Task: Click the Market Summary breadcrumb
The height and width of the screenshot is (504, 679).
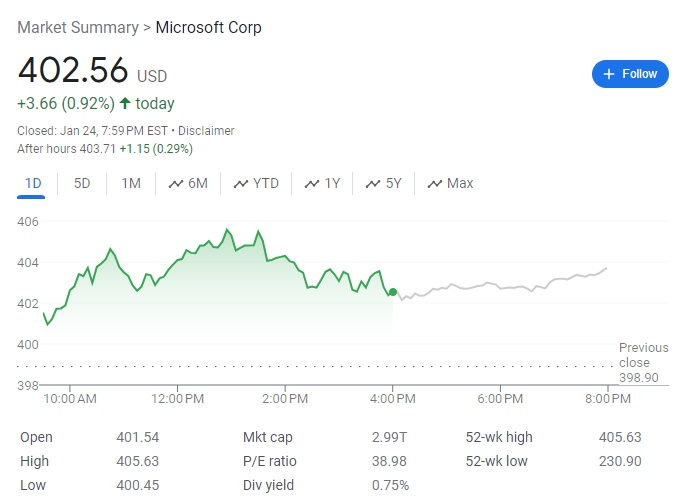Action: point(79,28)
